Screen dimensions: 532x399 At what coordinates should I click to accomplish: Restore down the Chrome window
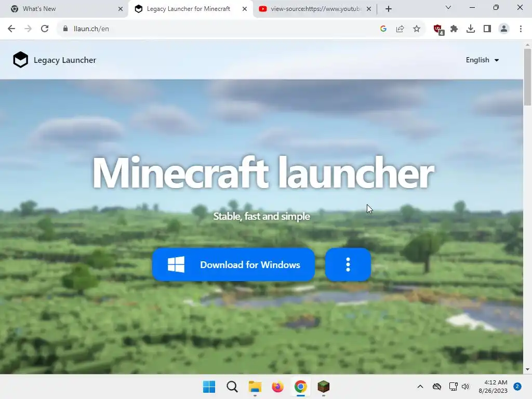(496, 7)
